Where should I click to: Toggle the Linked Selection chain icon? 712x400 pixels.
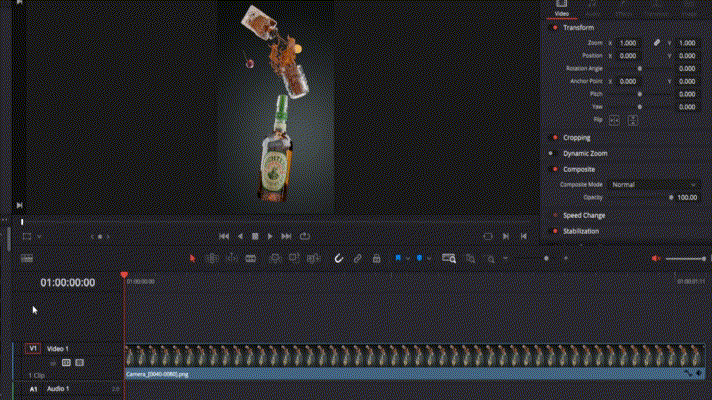[357, 258]
